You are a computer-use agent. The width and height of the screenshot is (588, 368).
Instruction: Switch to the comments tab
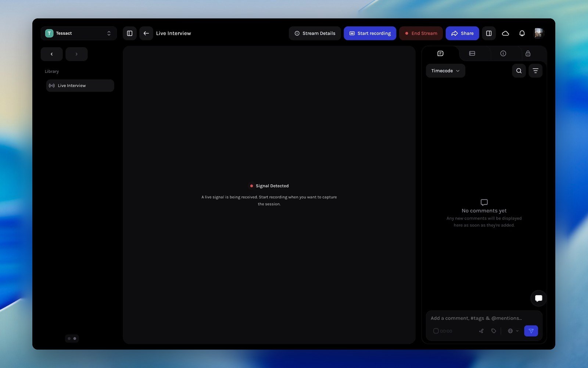(x=440, y=53)
